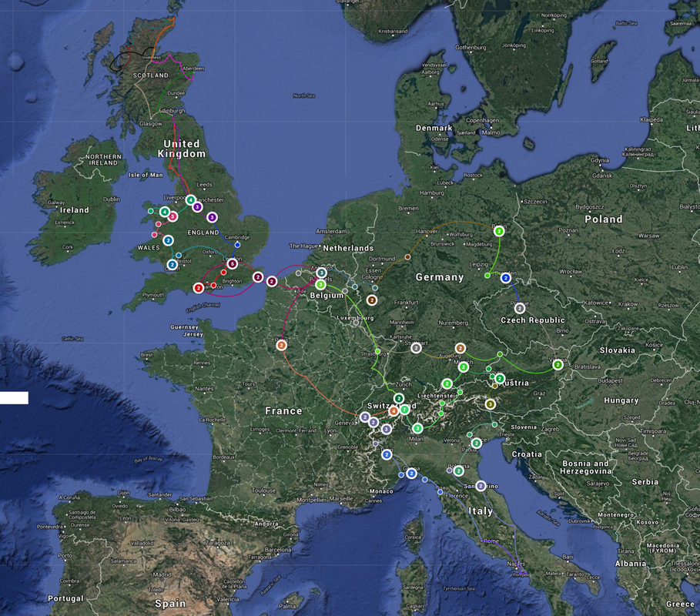
Task: Select the green dot at Strasbourg
Action: 377,352
